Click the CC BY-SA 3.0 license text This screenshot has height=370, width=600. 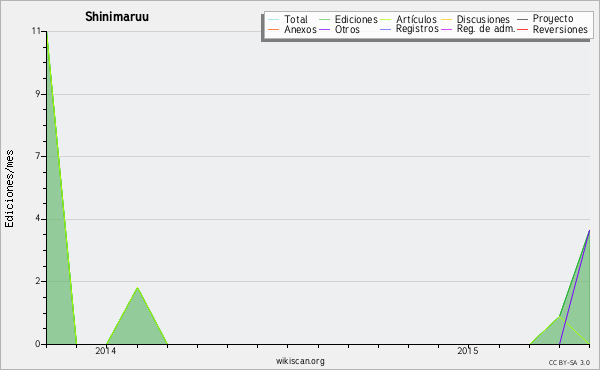point(569,363)
